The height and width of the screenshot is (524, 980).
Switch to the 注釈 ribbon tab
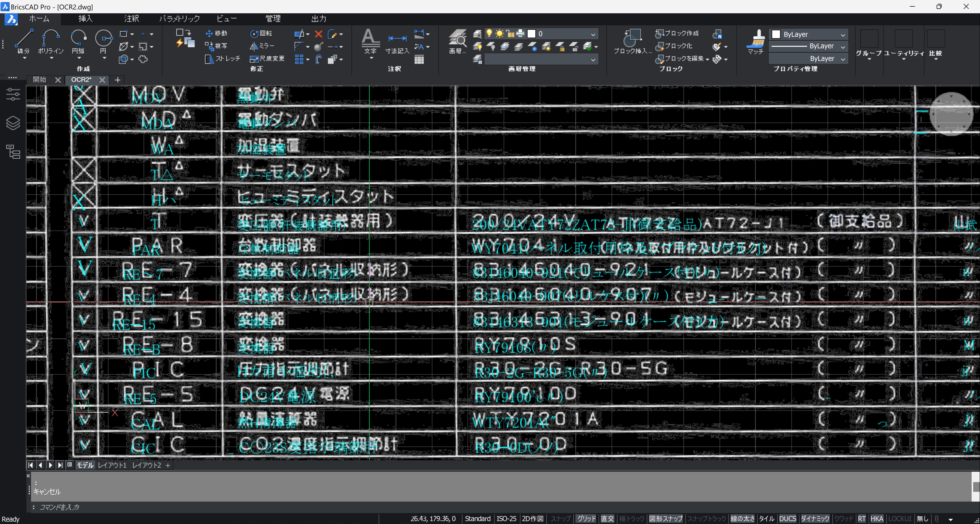point(131,19)
